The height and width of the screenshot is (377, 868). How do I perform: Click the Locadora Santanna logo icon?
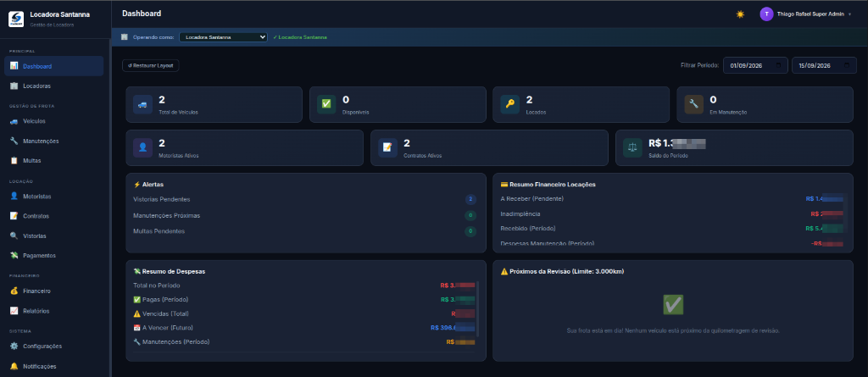point(16,19)
